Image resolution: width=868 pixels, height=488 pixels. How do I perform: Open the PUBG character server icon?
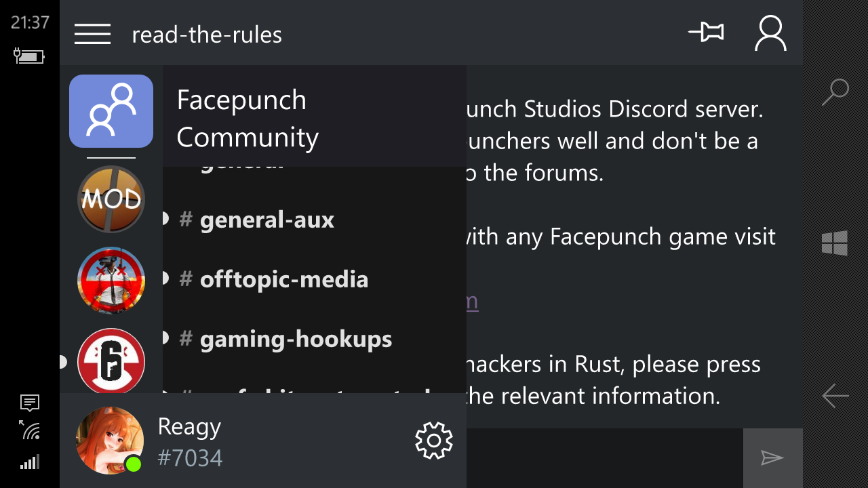tap(111, 281)
